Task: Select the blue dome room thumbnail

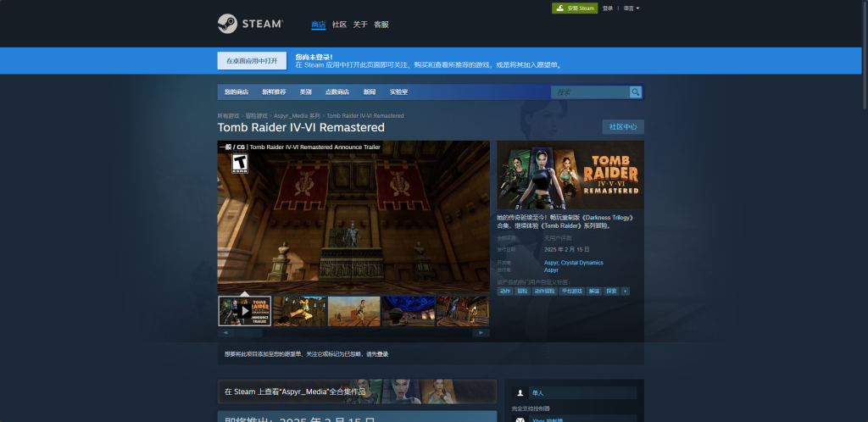Action: pos(409,311)
